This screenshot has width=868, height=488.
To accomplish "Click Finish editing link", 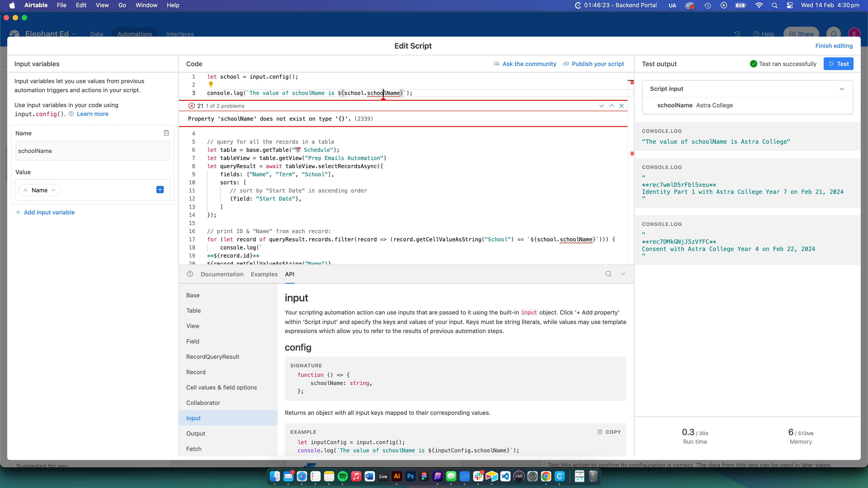I will (x=834, y=46).
